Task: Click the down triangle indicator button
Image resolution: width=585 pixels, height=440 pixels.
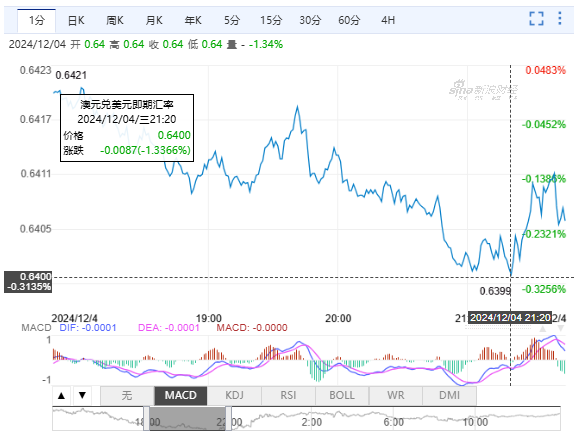Action: (x=82, y=396)
